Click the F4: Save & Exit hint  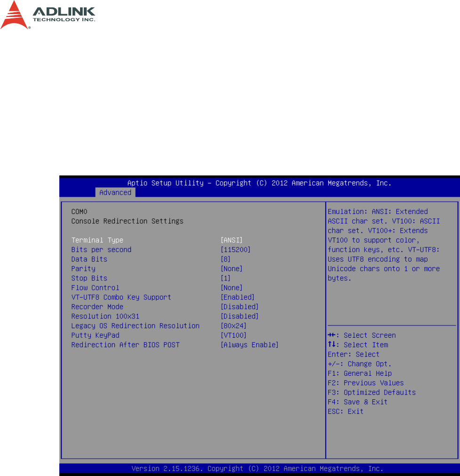coord(357,402)
